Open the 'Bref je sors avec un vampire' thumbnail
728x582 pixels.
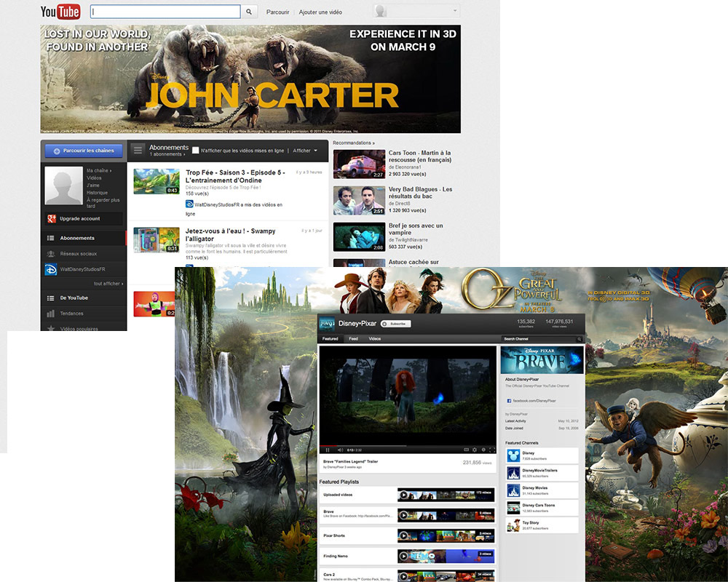point(360,236)
